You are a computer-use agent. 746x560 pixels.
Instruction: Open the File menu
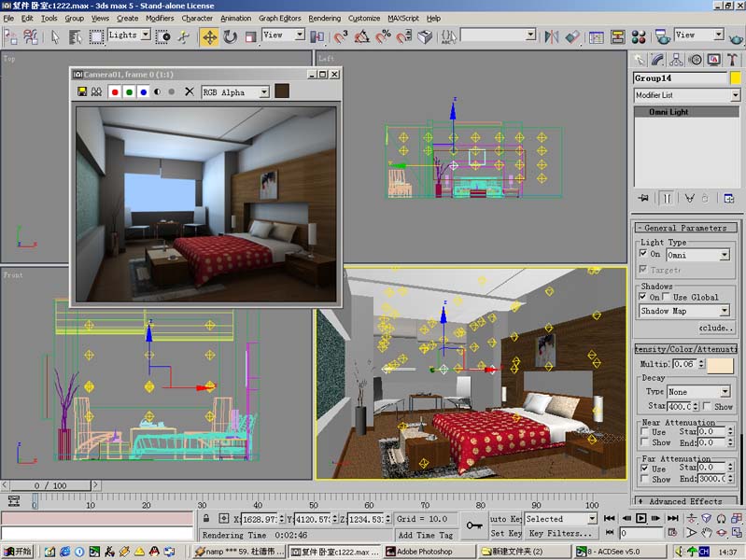8,18
